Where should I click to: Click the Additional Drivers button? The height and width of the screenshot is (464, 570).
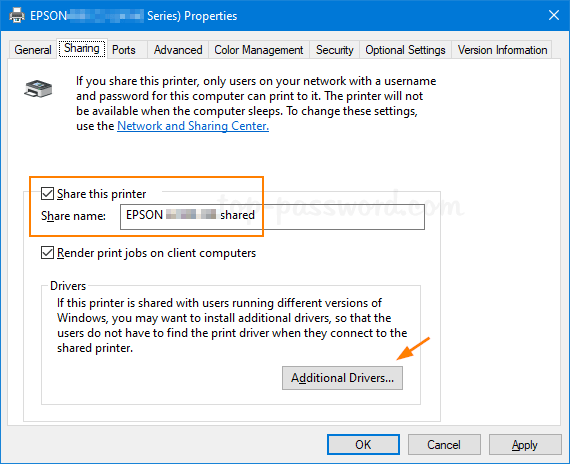pos(342,378)
